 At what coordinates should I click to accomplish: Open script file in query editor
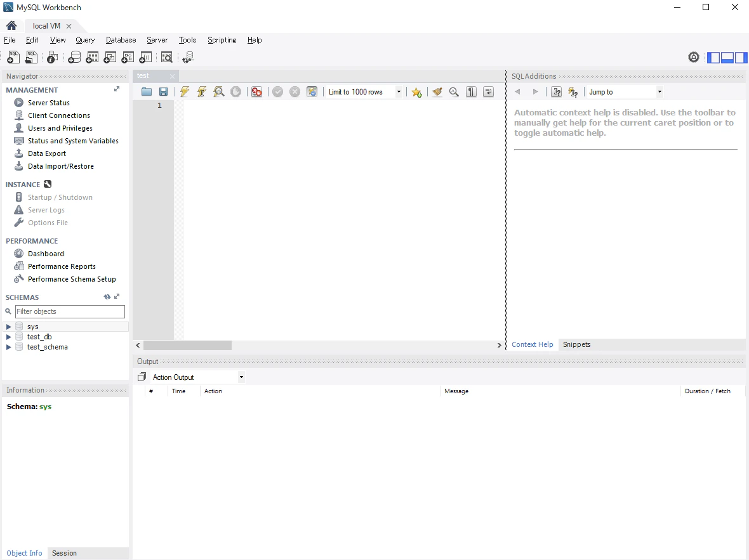coord(147,92)
